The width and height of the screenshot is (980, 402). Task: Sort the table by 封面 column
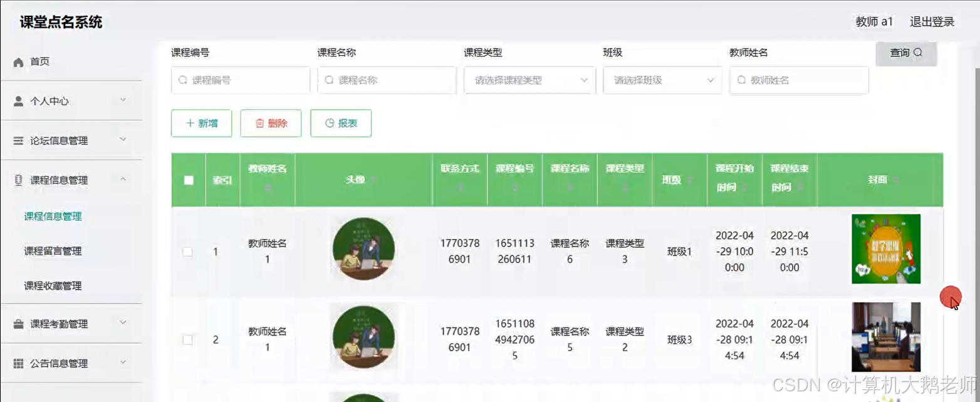[895, 180]
